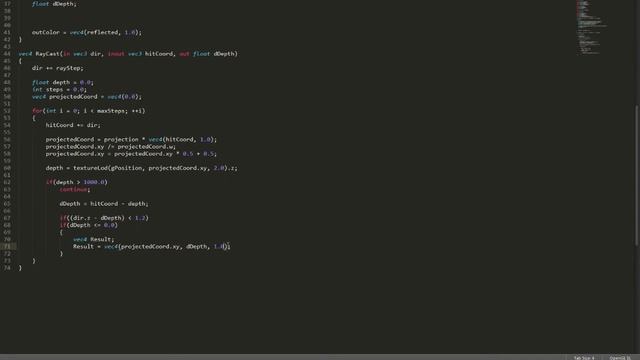The height and width of the screenshot is (360, 640).
Task: Click the code minimap thumbnail
Action: 591,28
